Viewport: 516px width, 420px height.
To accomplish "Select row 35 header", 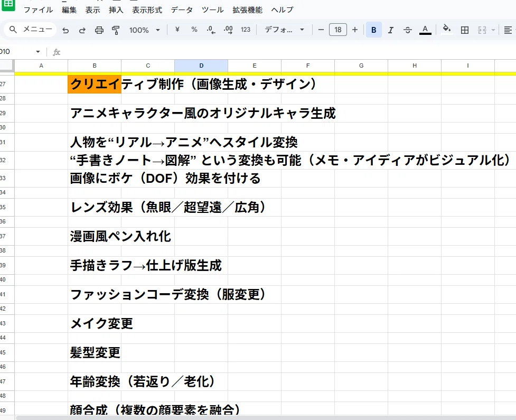I will point(7,208).
